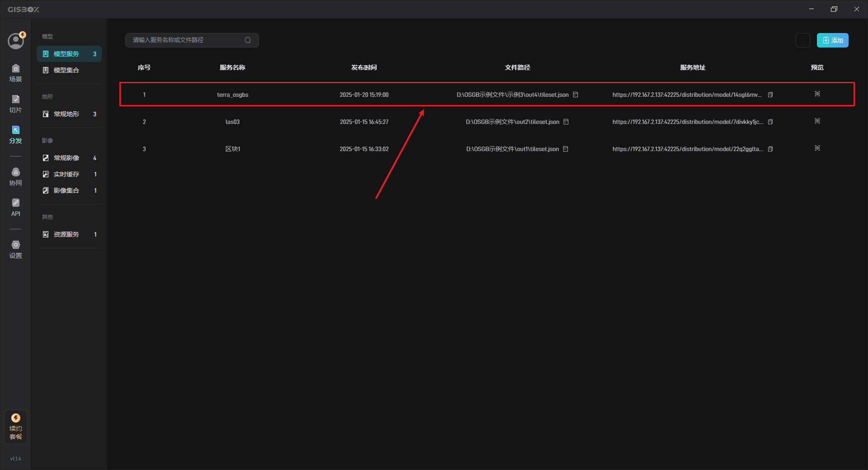Open the 分发 (Distribution) sidebar section
Image resolution: width=868 pixels, height=470 pixels.
tap(15, 134)
